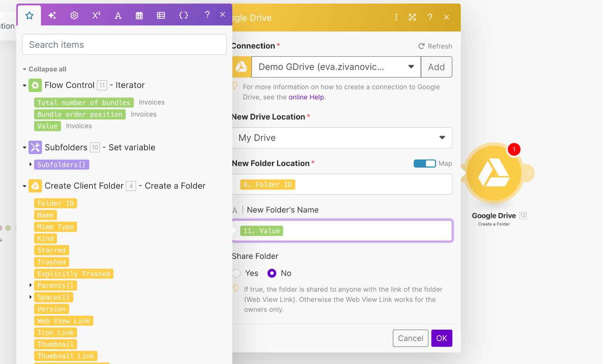This screenshot has height=364, width=603.
Task: Insert the Web View Link token
Action: [63, 321]
